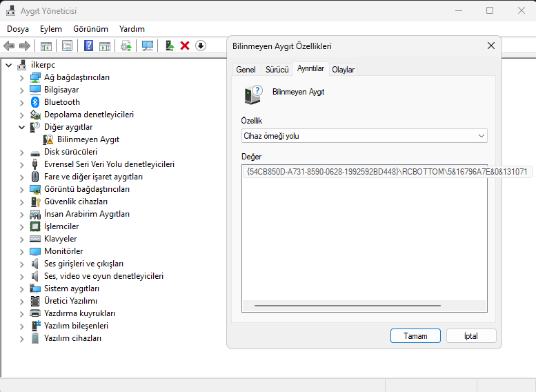Toggle the console tree pane icon
This screenshot has width=536, height=392.
(x=46, y=46)
